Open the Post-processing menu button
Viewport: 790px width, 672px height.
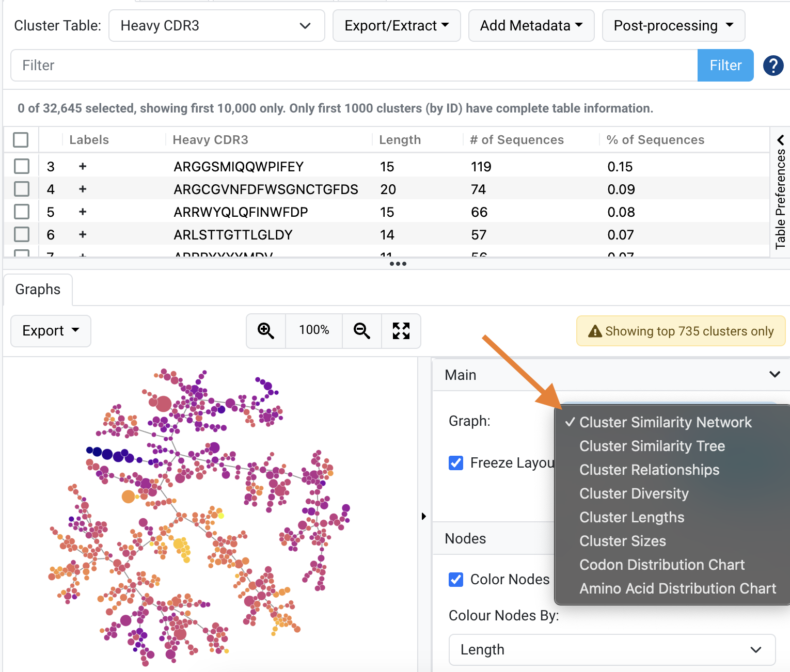pyautogui.click(x=673, y=26)
